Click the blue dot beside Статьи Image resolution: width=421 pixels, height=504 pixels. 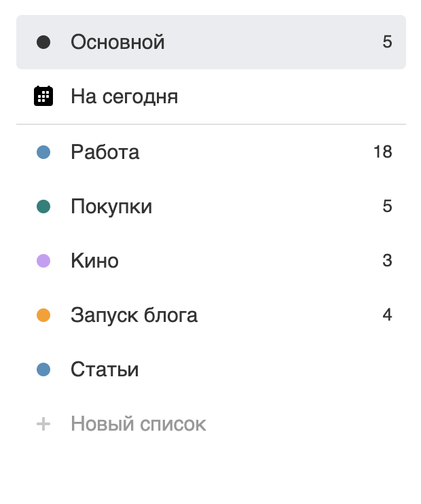43,370
